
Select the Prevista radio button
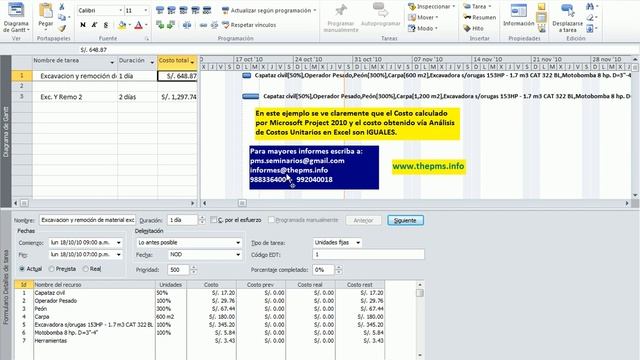51,269
